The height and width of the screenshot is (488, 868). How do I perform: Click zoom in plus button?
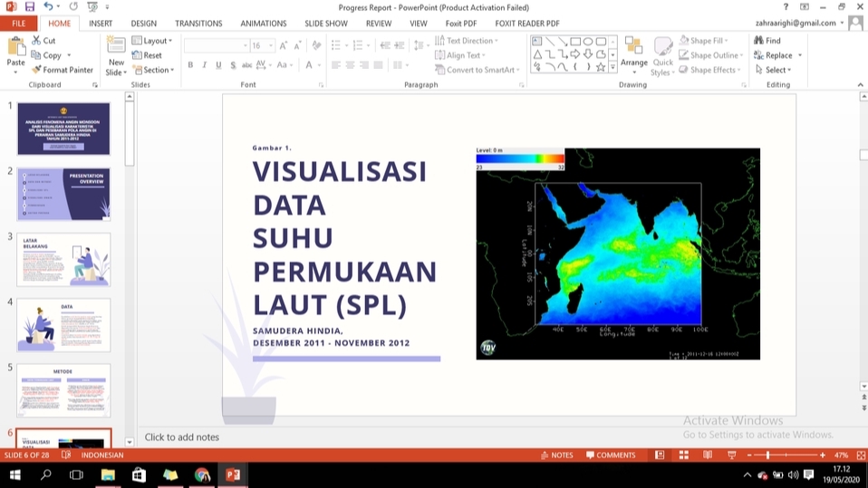coord(823,455)
